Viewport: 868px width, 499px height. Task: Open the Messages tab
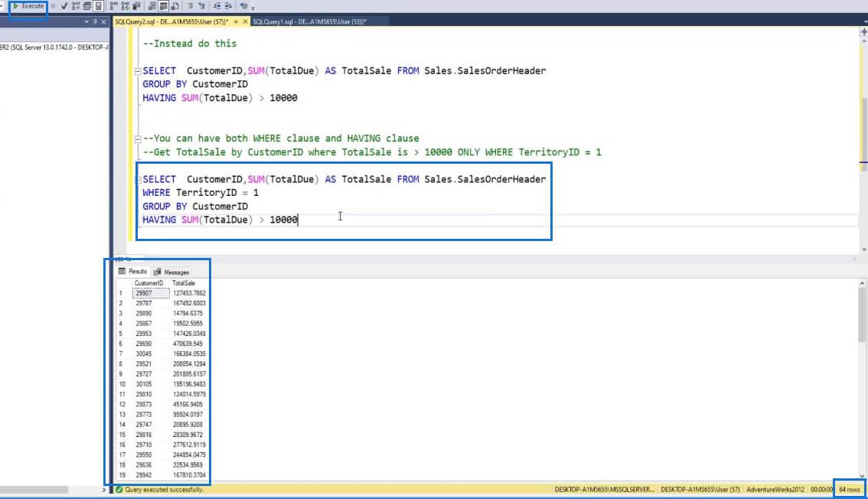pos(171,272)
